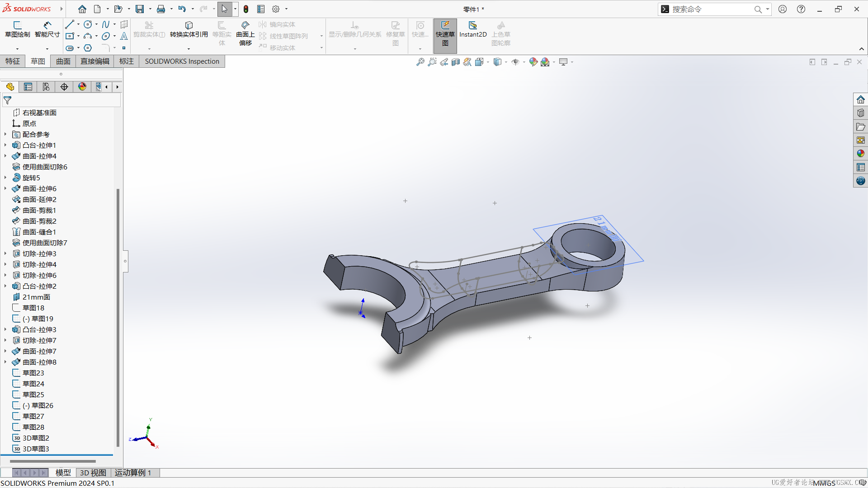This screenshot has width=868, height=488.
Task: Switch to the 特征 (Features) ribbon tab
Action: tap(13, 61)
